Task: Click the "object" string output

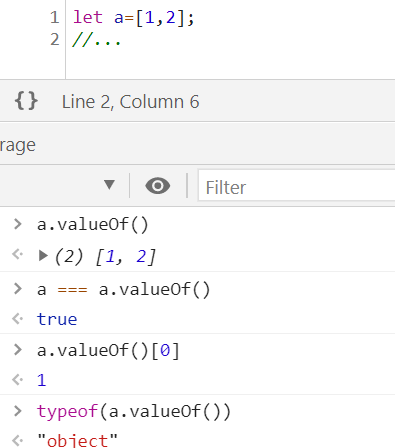Action: tap(78, 441)
